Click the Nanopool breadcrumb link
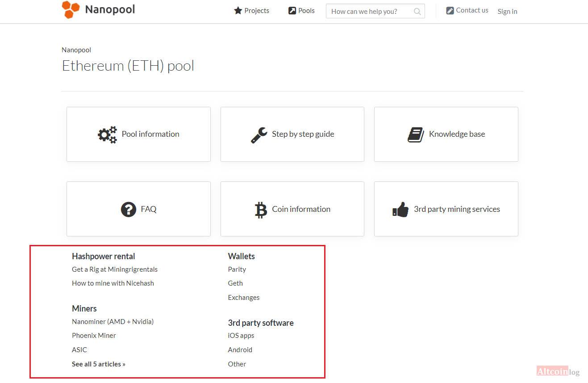Screen dimensions: 588x383 (76, 50)
